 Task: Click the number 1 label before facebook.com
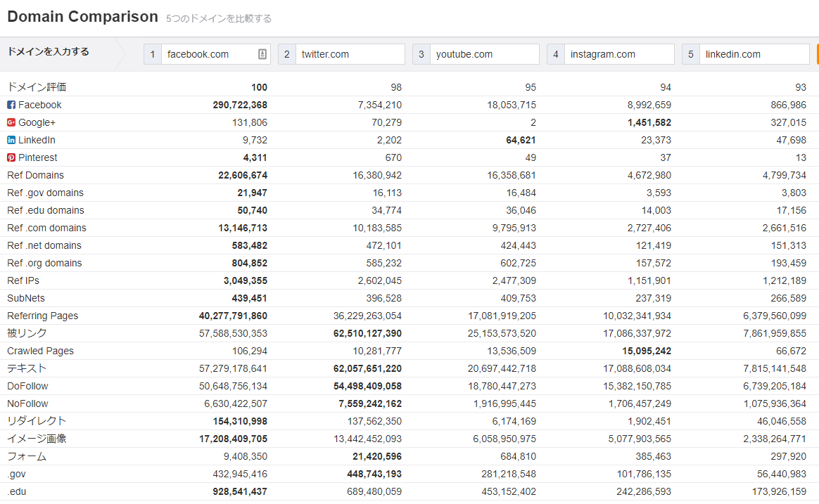point(152,54)
